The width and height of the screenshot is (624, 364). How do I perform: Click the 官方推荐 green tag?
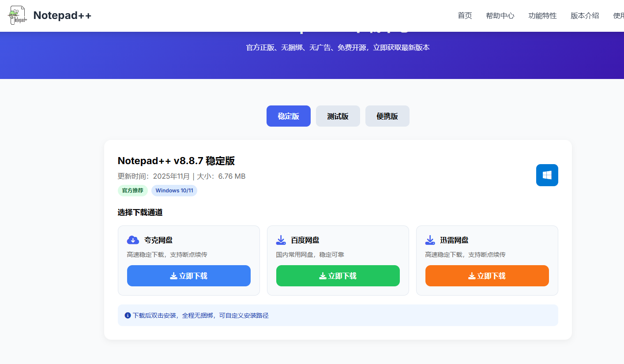pos(133,191)
